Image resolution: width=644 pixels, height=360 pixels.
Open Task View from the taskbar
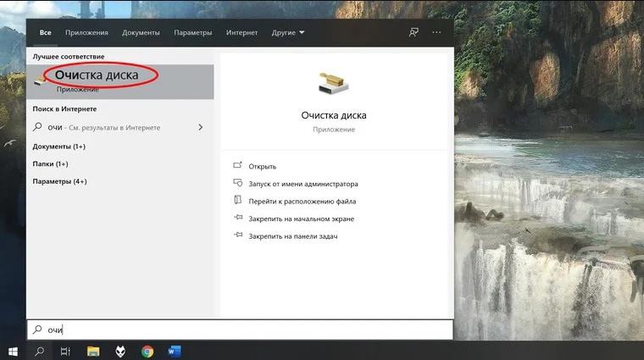pyautogui.click(x=65, y=351)
